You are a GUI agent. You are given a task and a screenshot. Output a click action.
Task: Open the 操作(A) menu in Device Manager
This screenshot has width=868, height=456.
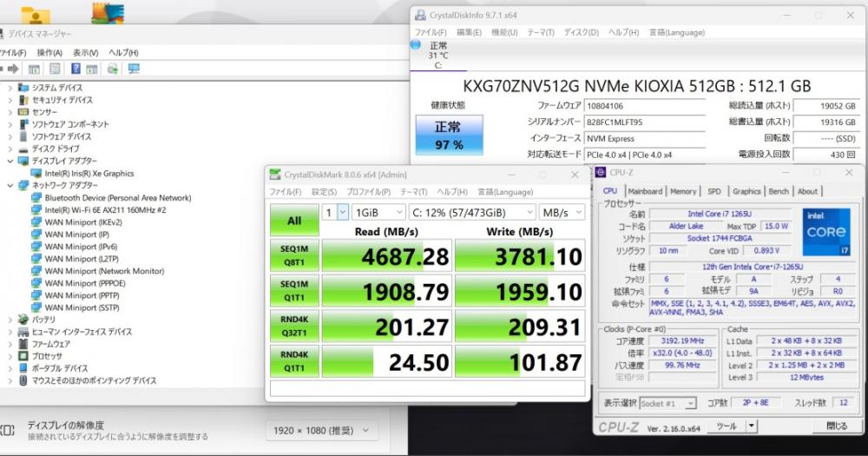point(49,53)
